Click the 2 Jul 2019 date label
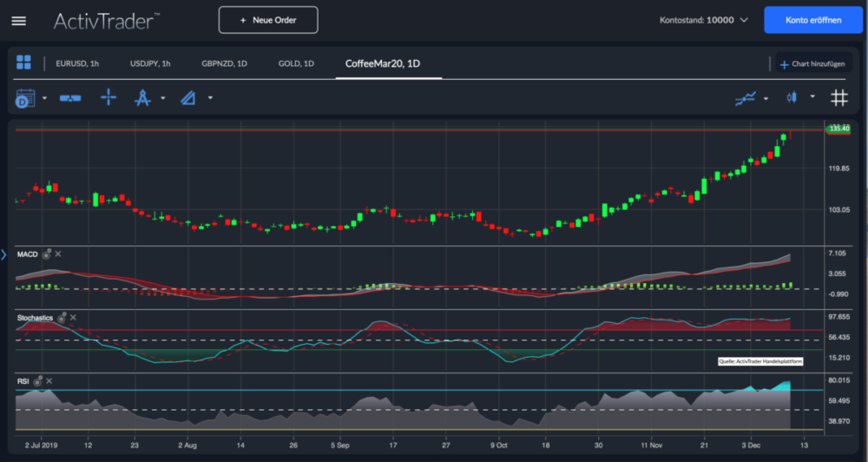The width and height of the screenshot is (868, 462). click(41, 445)
